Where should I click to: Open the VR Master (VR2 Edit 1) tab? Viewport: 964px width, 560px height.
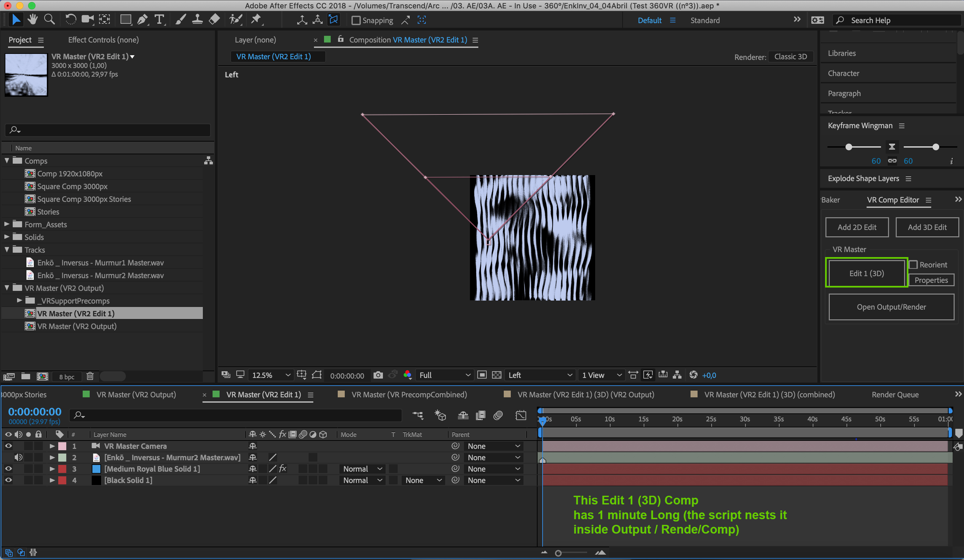(x=263, y=394)
